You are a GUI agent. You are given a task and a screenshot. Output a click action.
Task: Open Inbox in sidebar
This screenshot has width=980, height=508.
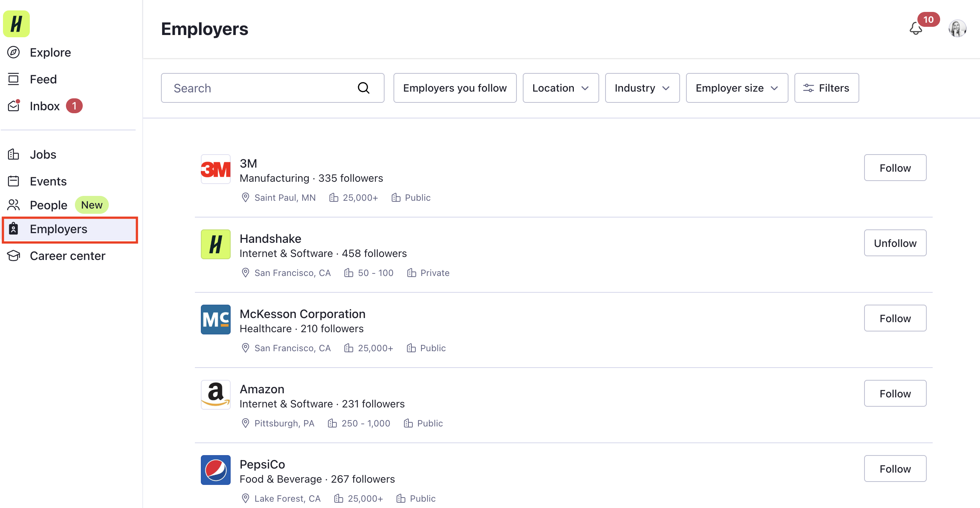coord(44,106)
